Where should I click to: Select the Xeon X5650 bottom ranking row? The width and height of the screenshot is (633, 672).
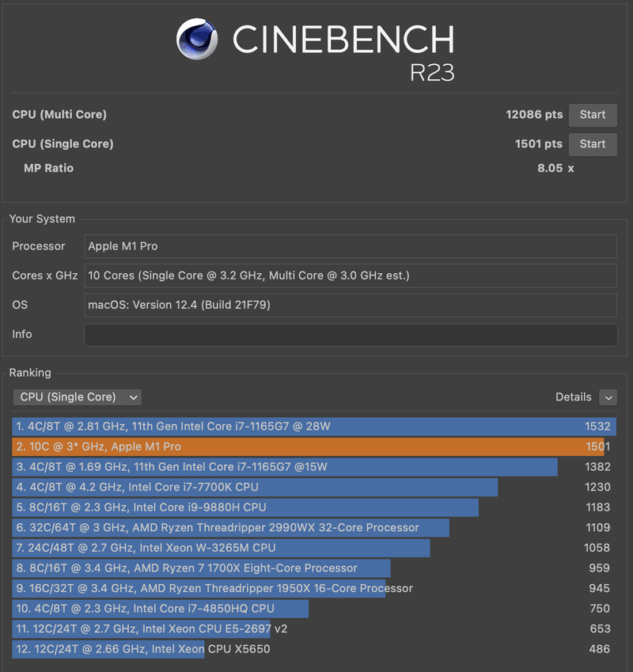(313, 649)
